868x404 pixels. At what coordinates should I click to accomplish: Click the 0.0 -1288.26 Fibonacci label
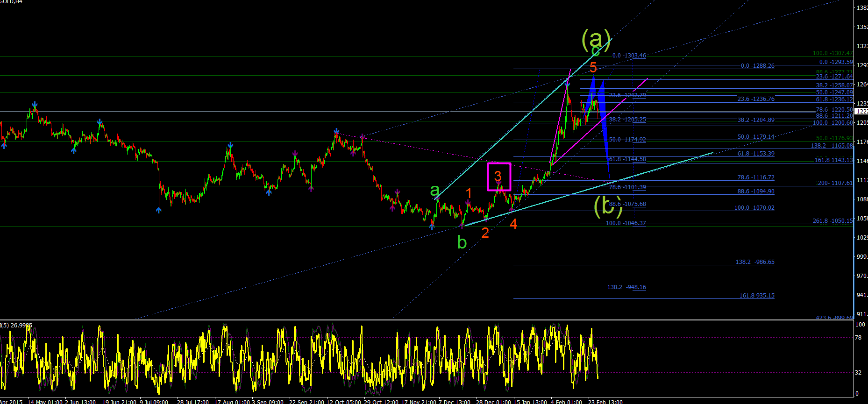click(758, 66)
